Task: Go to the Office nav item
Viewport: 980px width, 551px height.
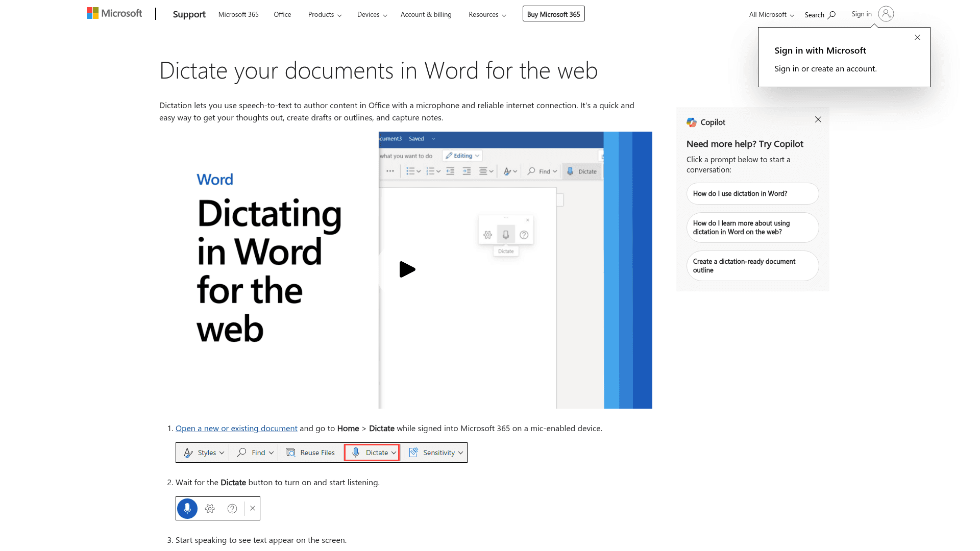Action: coord(282,14)
